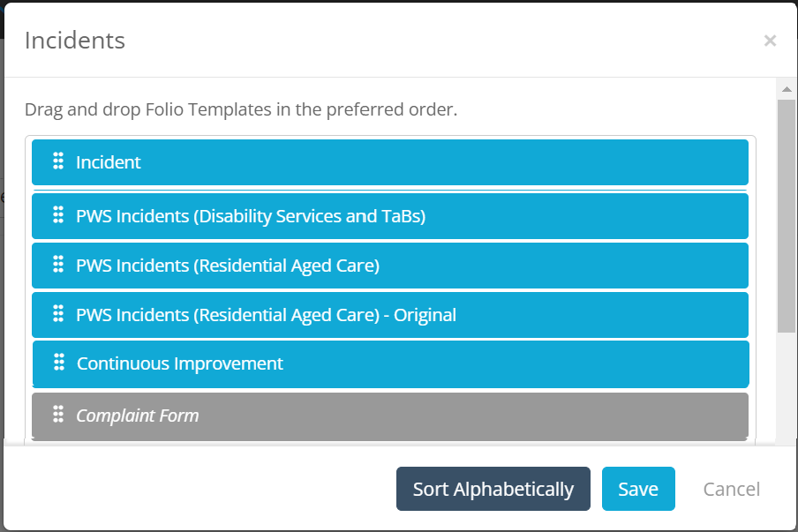This screenshot has height=532, width=798.
Task: Click the vertical scrollbar thumb
Action: [x=786, y=215]
